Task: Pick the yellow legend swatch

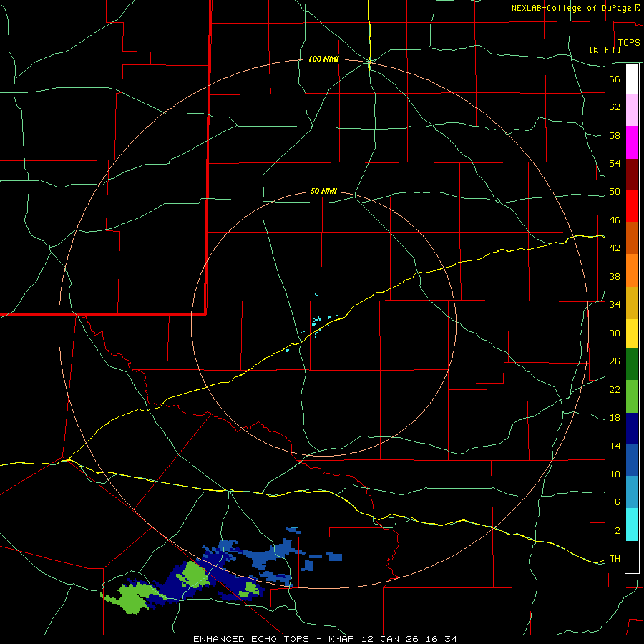Action: tap(632, 333)
